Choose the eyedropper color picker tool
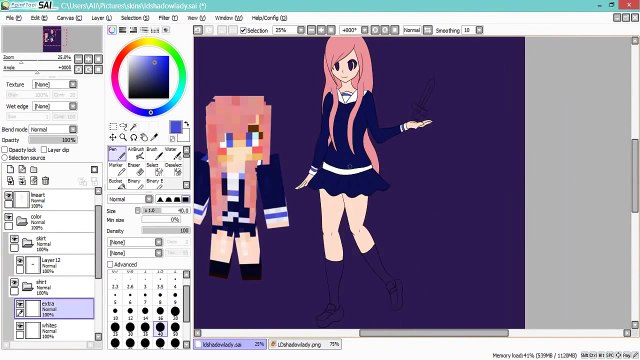The height and width of the screenshot is (360, 640). tap(154, 137)
